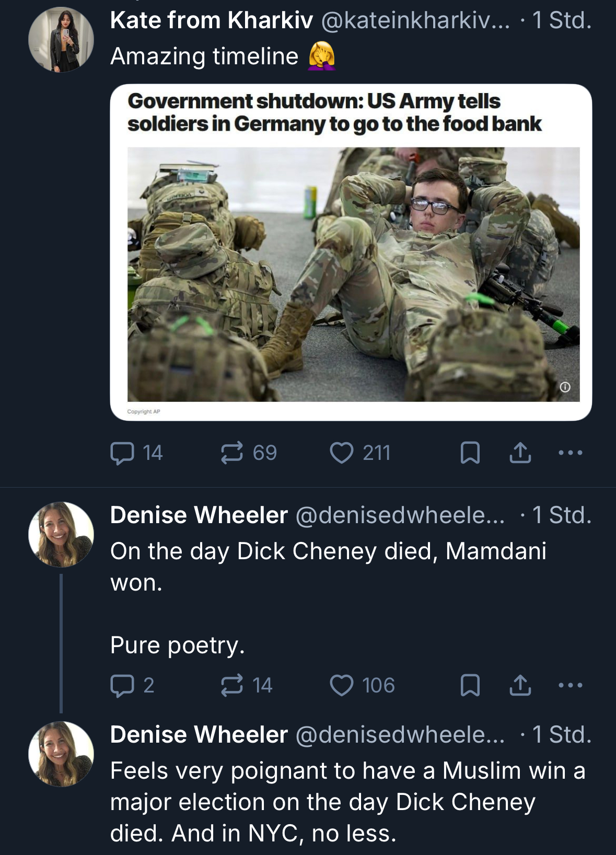Share Denise Wheeler's Pure poetry tweet
Image resolution: width=616 pixels, height=855 pixels.
point(520,686)
